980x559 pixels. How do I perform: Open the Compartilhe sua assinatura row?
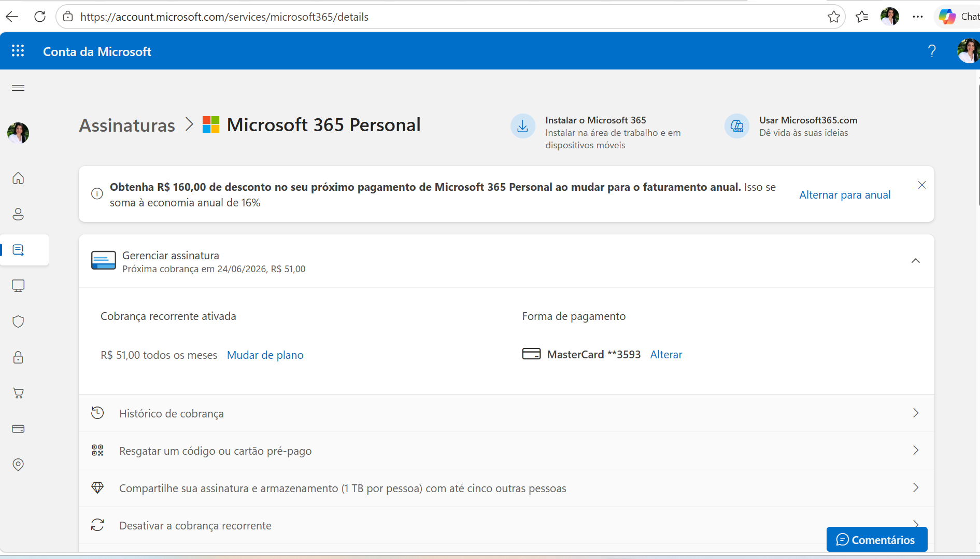pos(506,488)
